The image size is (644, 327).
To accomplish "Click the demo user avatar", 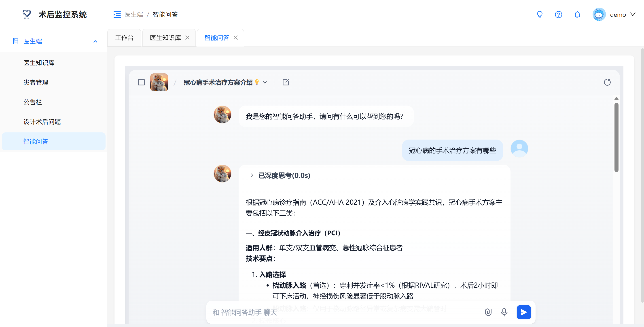I will coord(599,15).
